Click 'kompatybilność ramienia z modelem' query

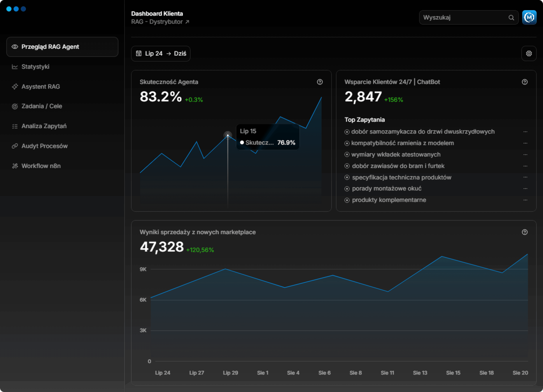tap(402, 143)
